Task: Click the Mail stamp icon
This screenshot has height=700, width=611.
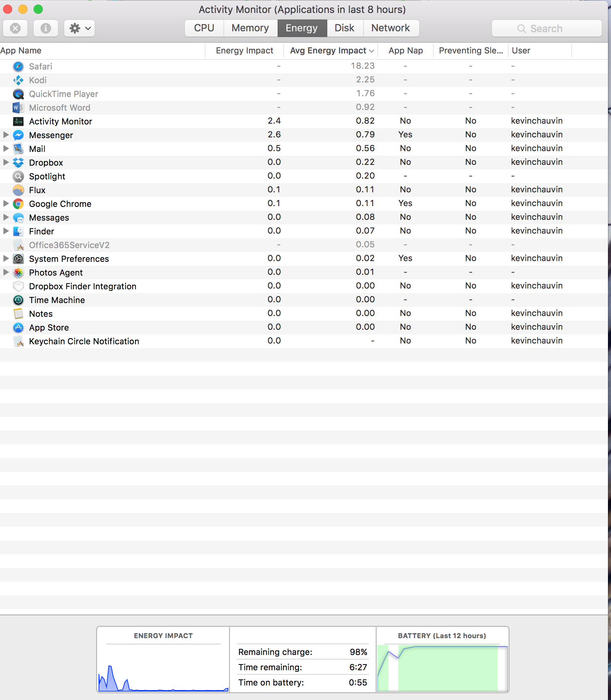Action: click(x=18, y=149)
